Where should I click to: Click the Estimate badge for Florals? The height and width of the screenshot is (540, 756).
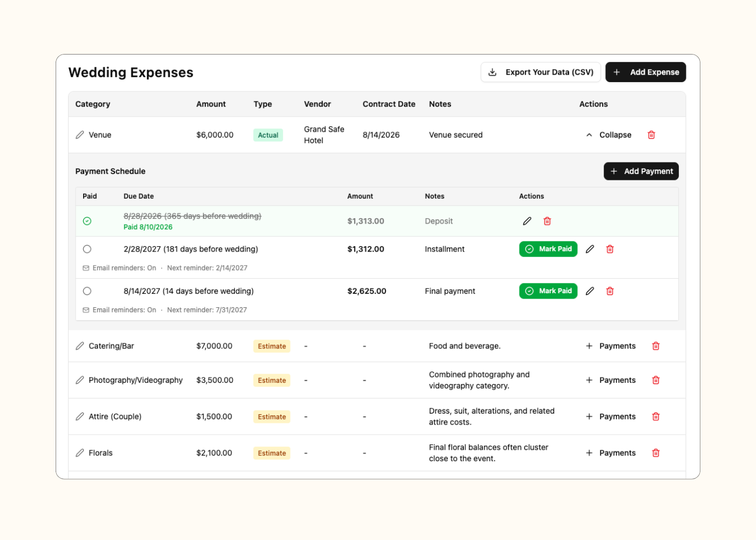(272, 453)
